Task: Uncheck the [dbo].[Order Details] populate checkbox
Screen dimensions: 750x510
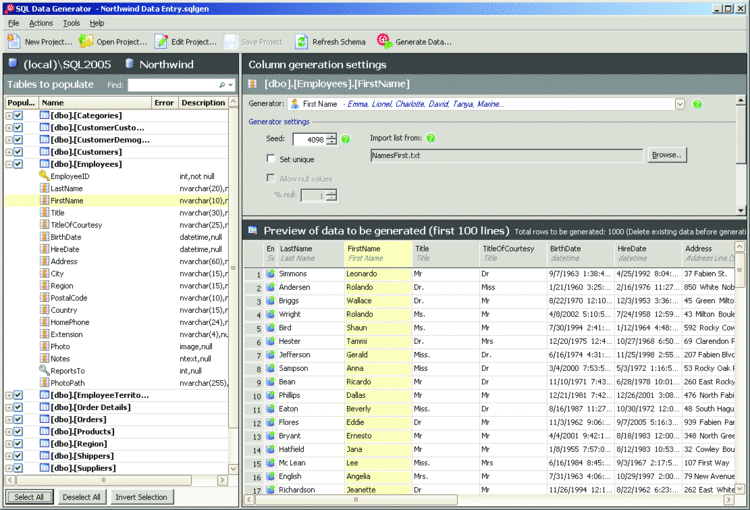Action: [18, 407]
